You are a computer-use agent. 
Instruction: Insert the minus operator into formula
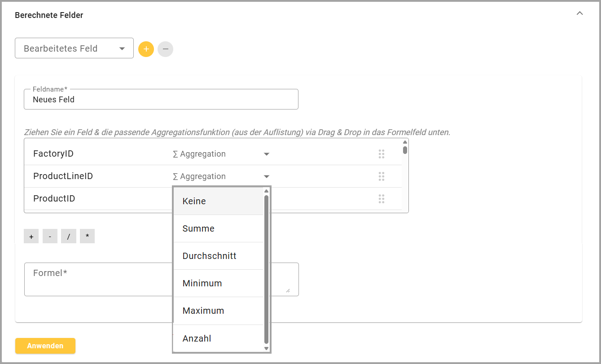click(x=50, y=237)
